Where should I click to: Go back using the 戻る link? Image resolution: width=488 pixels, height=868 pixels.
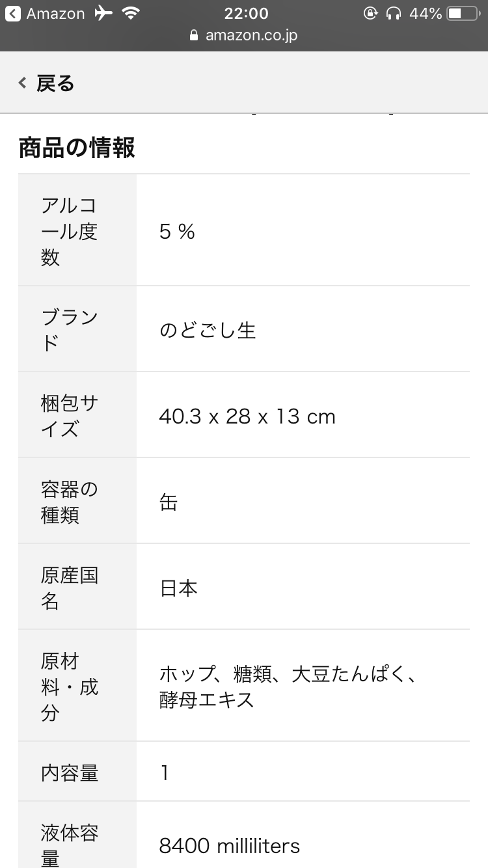point(55,83)
